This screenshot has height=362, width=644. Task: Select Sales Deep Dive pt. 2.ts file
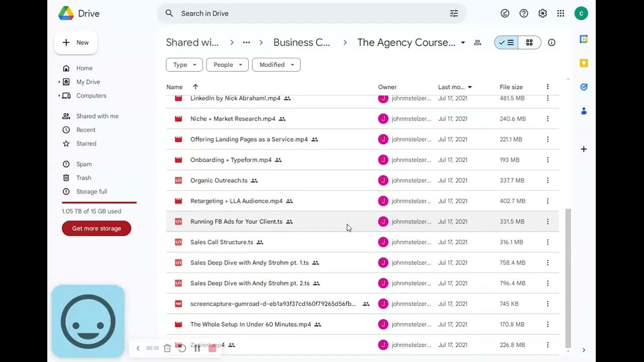(x=362, y=283)
